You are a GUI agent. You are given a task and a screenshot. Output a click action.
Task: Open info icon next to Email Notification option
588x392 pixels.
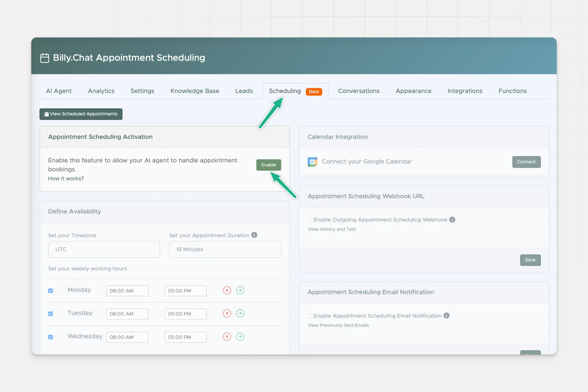446,316
